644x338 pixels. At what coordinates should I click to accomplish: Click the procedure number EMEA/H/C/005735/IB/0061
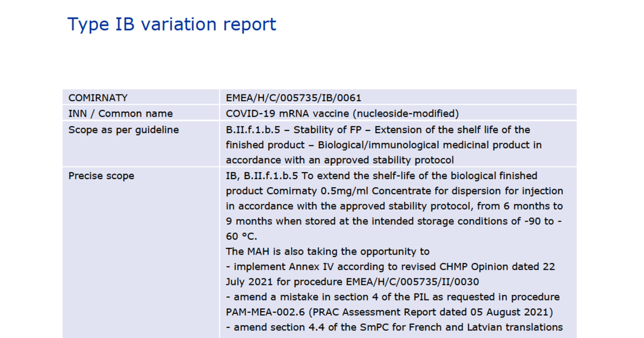(x=294, y=98)
